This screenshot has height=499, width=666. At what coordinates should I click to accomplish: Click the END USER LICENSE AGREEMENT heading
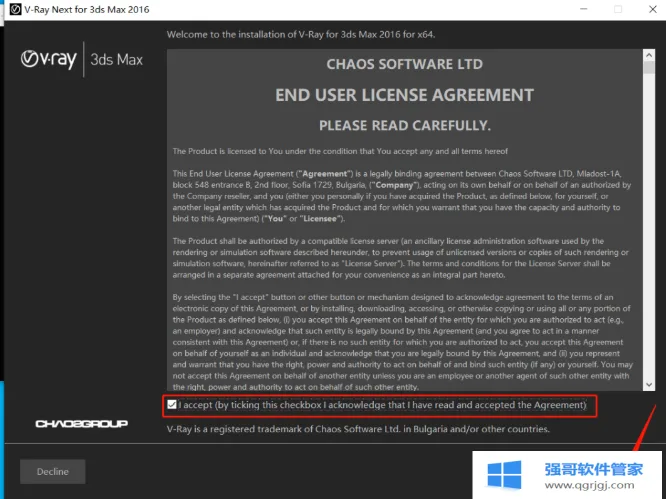(404, 95)
